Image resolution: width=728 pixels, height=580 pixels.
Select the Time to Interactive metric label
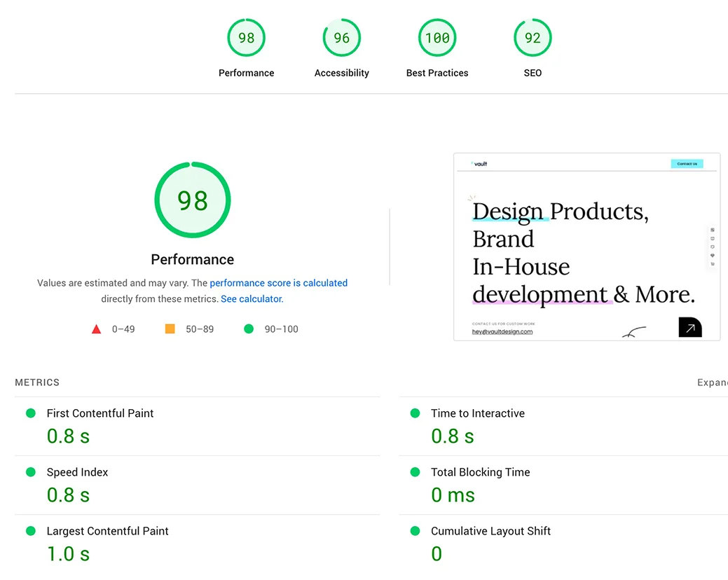[477, 413]
